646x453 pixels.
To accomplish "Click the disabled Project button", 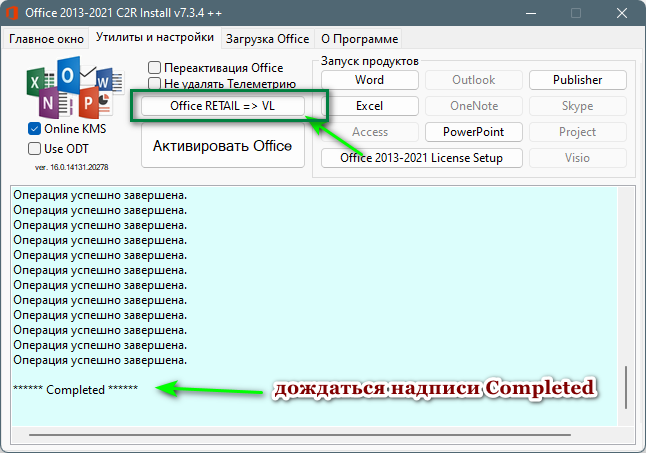I will tap(578, 132).
